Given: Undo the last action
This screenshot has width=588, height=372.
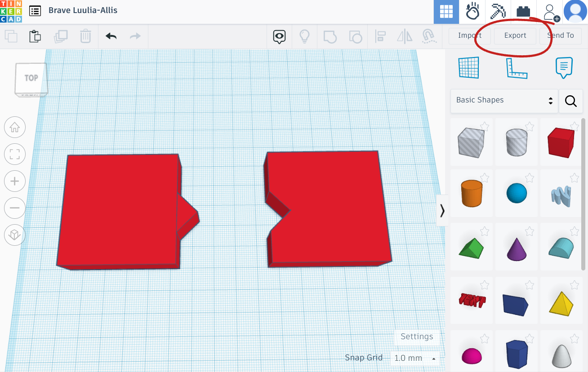Looking at the screenshot, I should (x=111, y=36).
